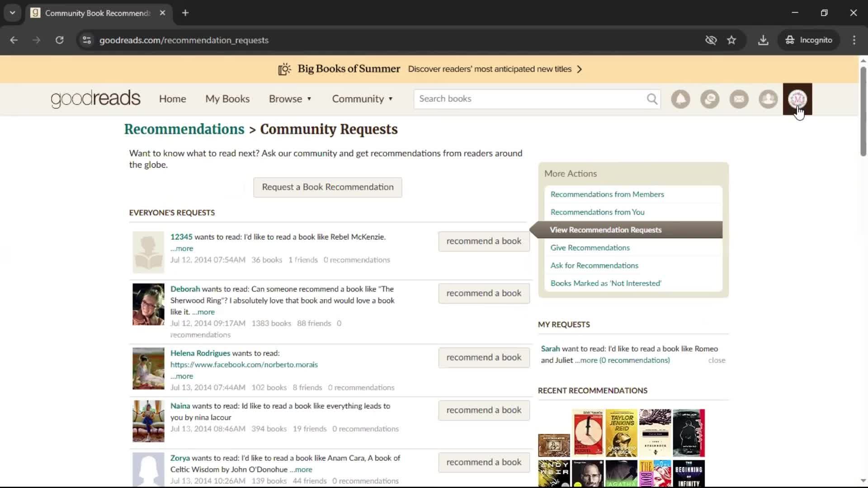
Task: Expand ...more on Helena Rodrigues' request
Action: (x=182, y=376)
